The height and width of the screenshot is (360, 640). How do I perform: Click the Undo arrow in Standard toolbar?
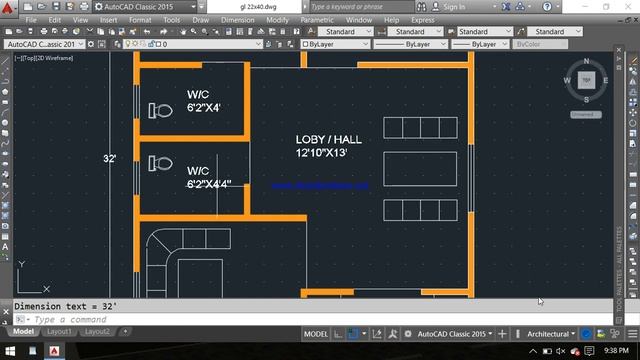pos(147,32)
